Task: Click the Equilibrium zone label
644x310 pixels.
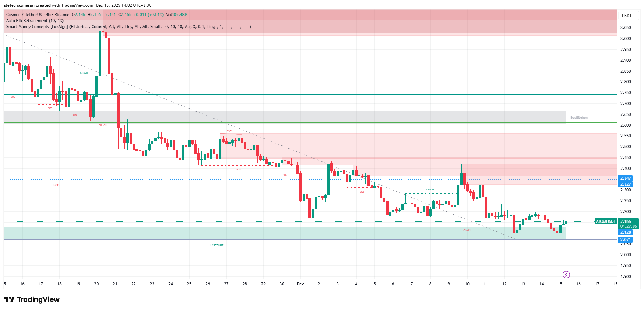Action: (579, 118)
